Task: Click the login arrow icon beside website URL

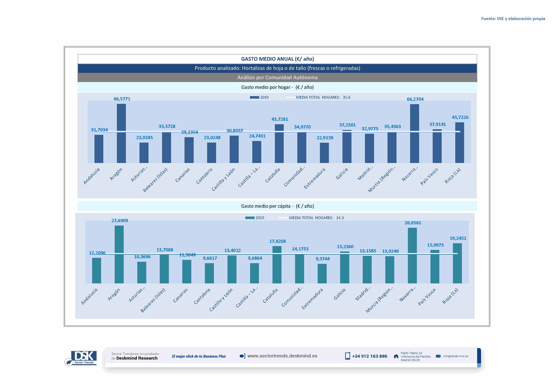Action: pos(242,356)
